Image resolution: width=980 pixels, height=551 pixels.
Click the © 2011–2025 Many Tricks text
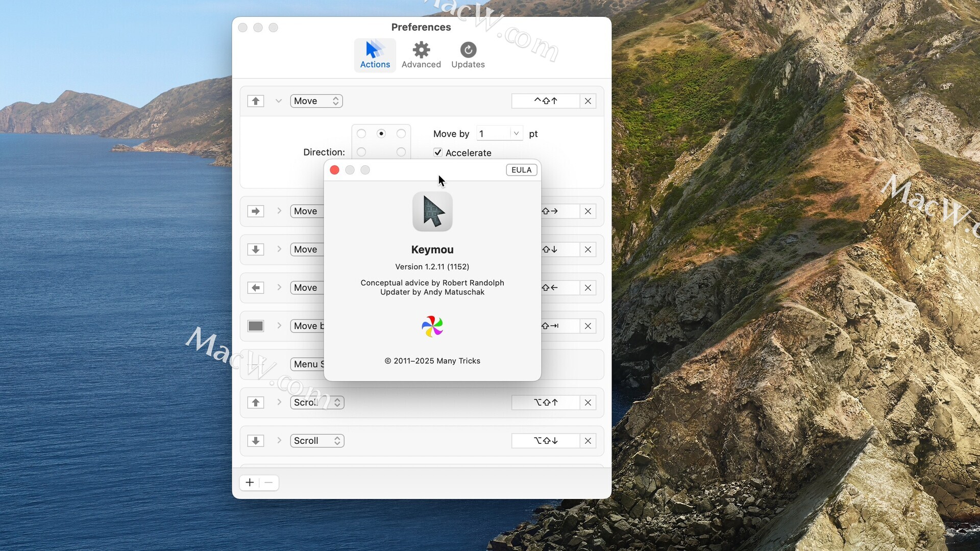[432, 361]
